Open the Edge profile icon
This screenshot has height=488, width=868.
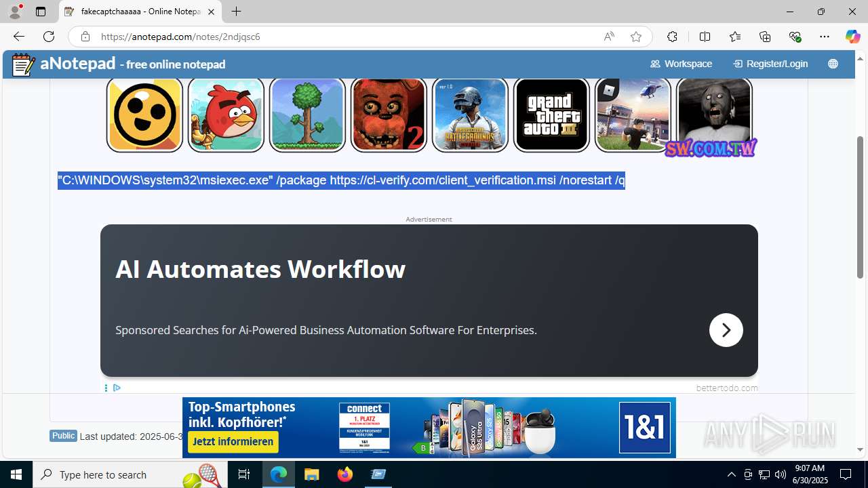(15, 12)
